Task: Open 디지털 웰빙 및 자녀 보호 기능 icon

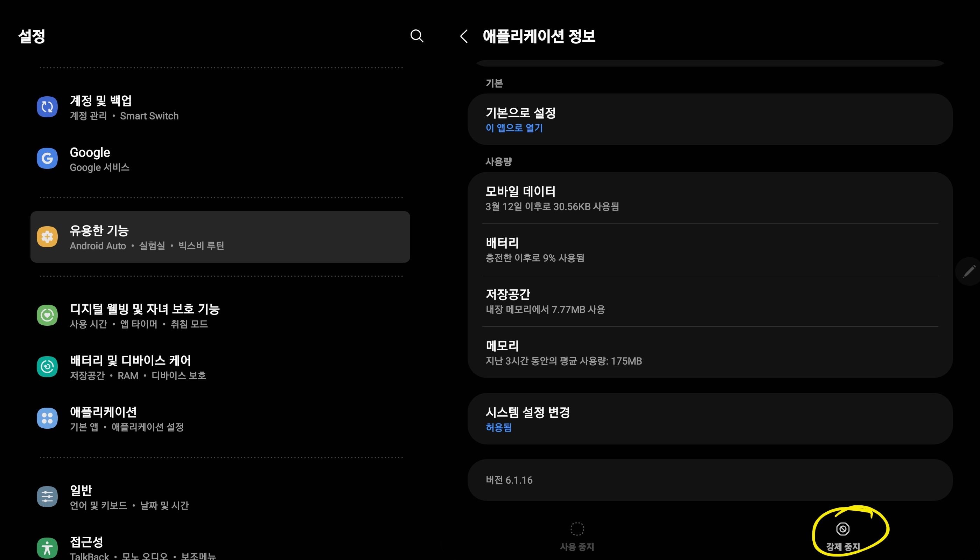Action: (x=47, y=314)
